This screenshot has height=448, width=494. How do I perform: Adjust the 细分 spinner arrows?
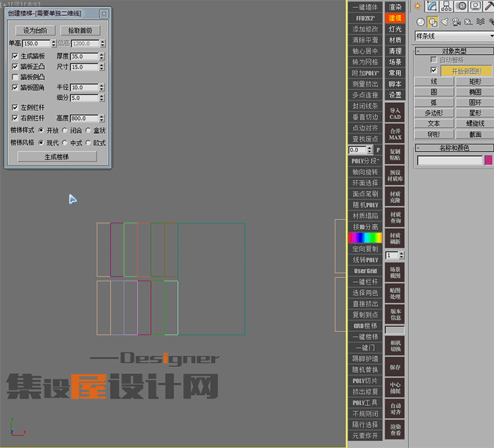(101, 98)
